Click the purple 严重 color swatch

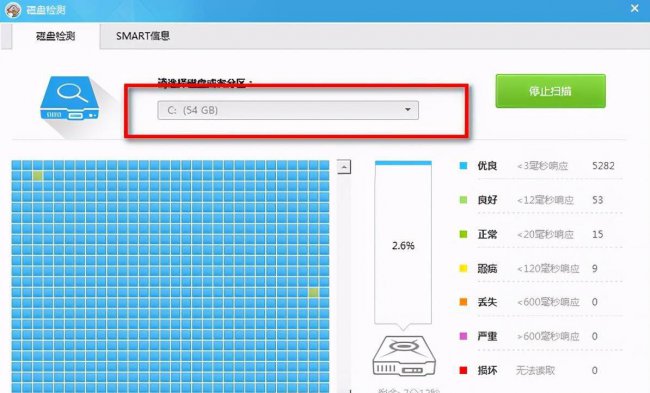[463, 336]
